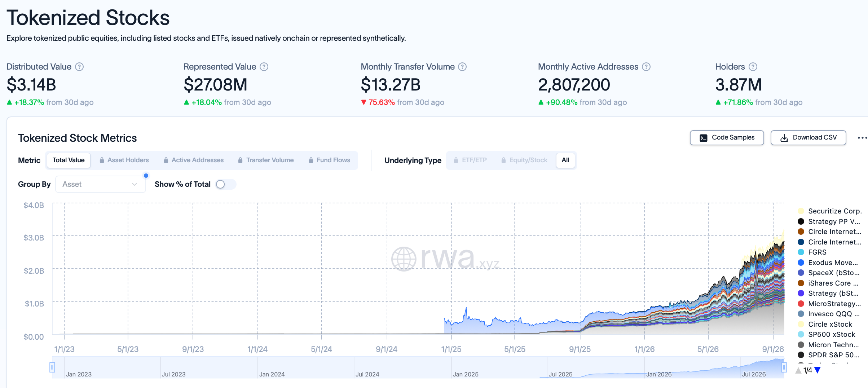The width and height of the screenshot is (868, 388).
Task: Click the download icon in Download CSV
Action: (784, 138)
